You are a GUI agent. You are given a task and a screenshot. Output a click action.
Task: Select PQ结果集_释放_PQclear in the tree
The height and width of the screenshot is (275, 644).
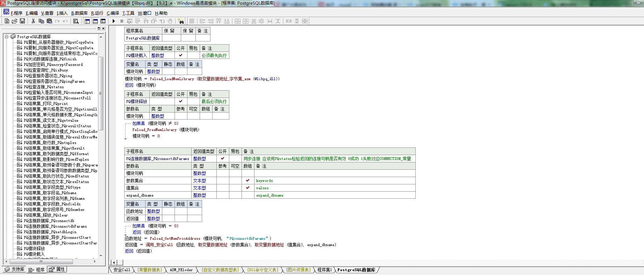[x=46, y=215]
